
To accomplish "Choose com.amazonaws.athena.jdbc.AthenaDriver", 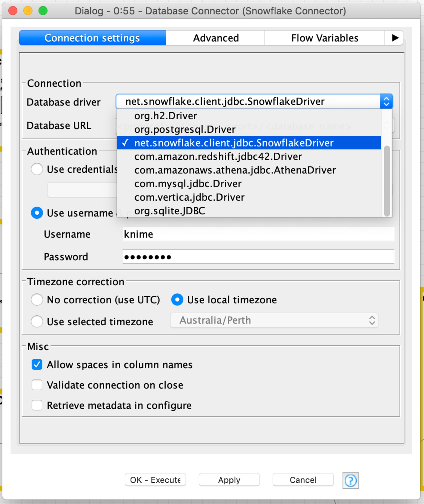I will pyautogui.click(x=249, y=170).
